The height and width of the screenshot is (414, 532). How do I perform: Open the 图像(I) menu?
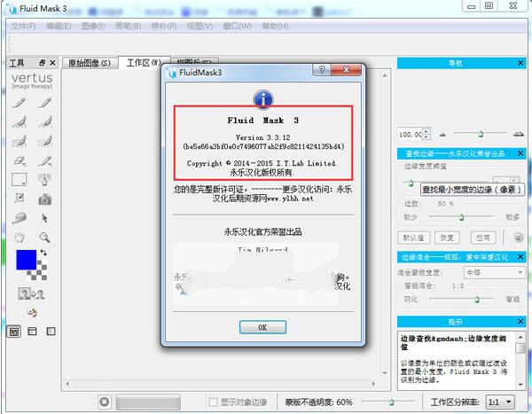pyautogui.click(x=93, y=26)
